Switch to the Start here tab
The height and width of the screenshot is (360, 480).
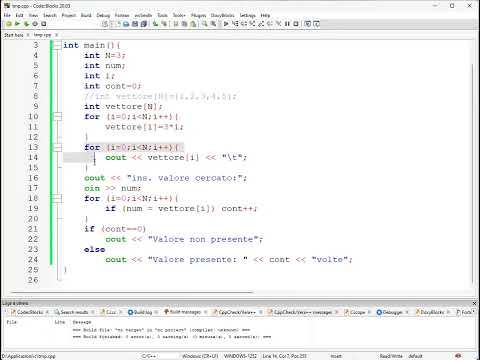click(14, 35)
